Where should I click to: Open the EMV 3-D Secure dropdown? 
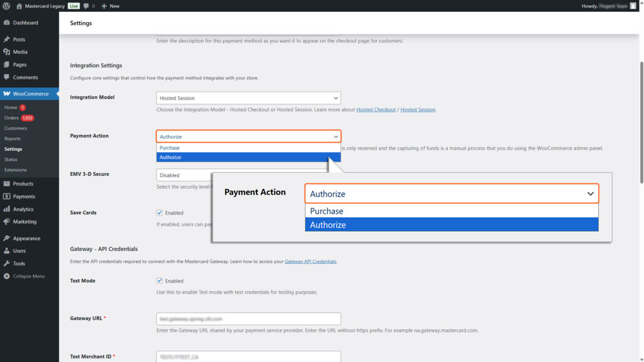click(x=189, y=174)
